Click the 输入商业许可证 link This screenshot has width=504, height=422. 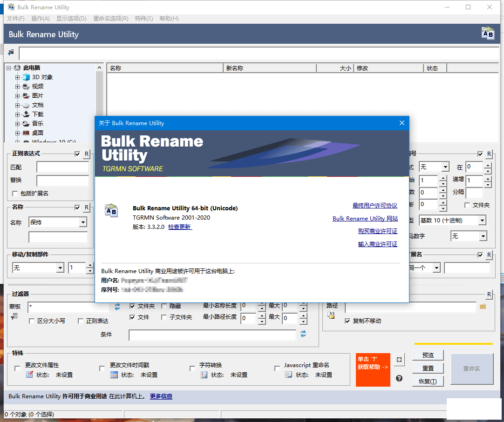378,244
